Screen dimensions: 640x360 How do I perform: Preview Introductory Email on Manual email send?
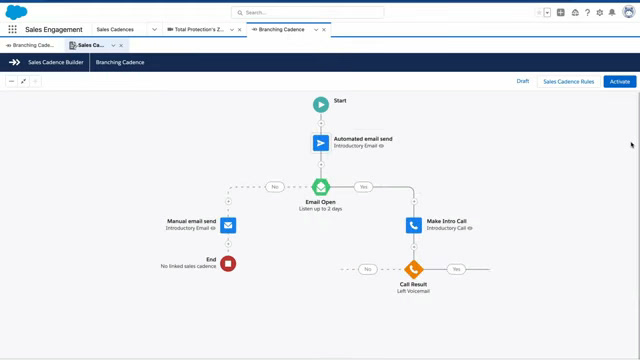coord(213,228)
